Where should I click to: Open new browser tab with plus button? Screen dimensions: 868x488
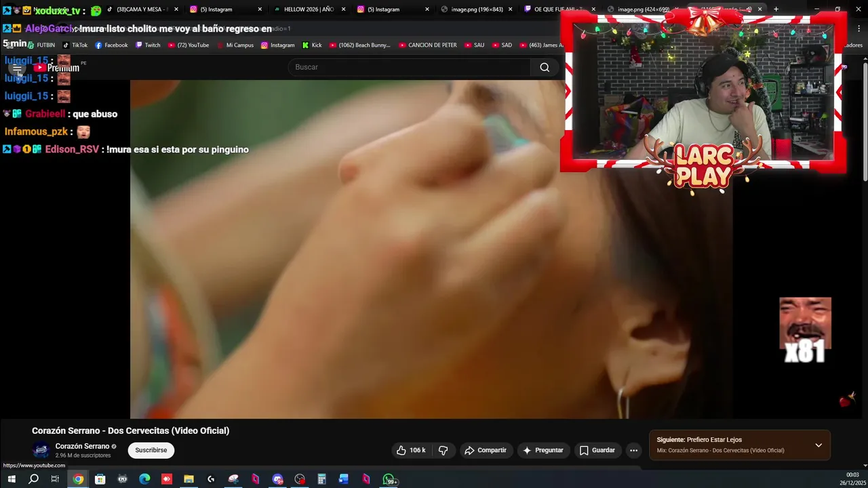click(776, 9)
